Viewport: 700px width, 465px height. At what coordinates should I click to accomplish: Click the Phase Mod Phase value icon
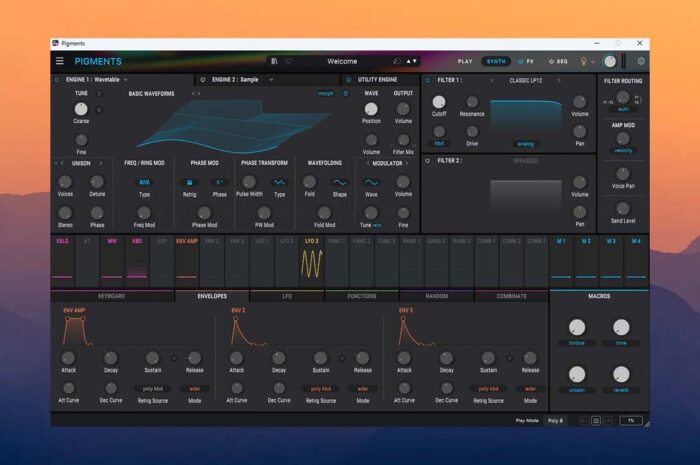pos(219,183)
